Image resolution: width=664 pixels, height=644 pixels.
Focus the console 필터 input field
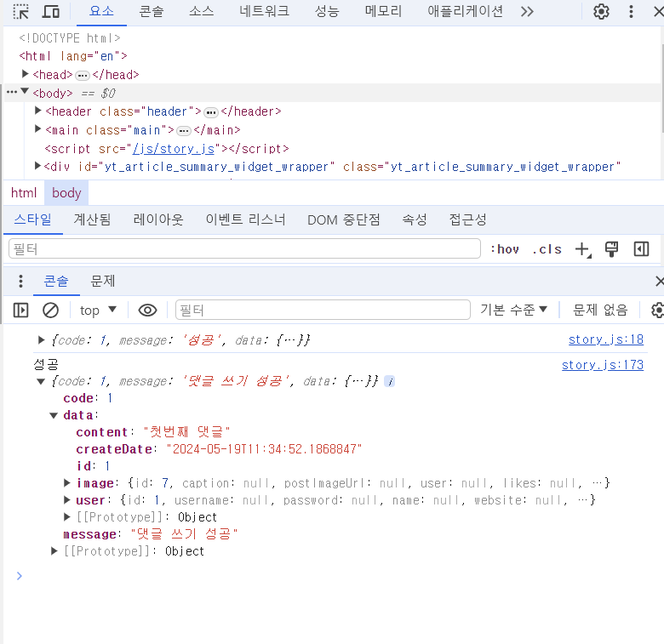tap(323, 311)
